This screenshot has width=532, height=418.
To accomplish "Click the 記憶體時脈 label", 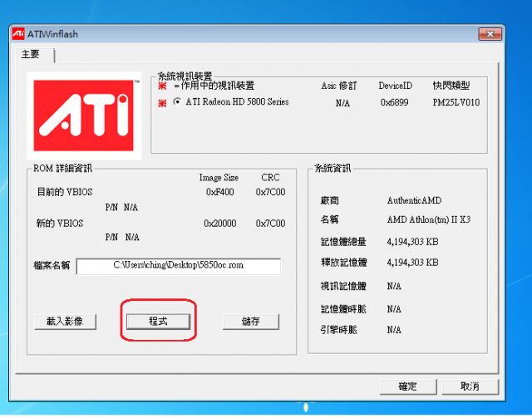I will pyautogui.click(x=343, y=309).
